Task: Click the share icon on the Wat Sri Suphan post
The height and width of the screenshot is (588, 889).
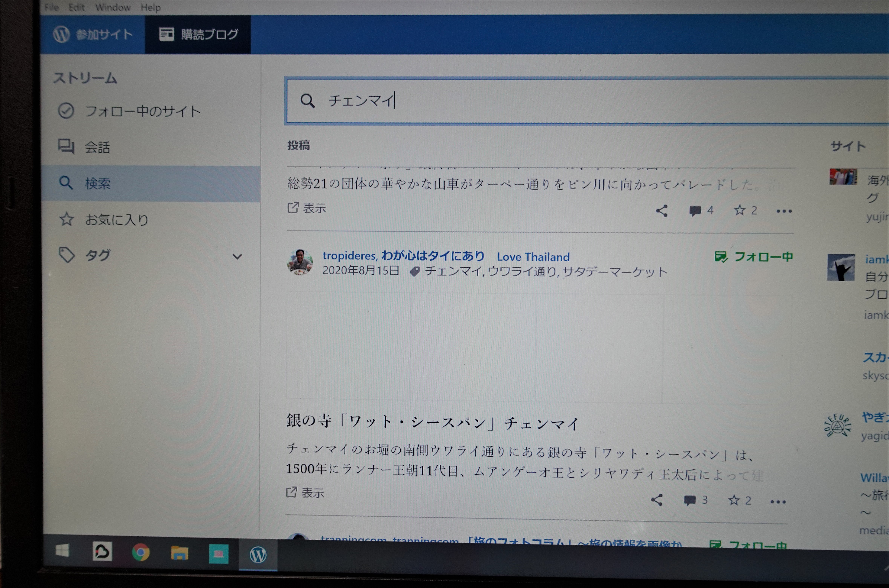Action: point(657,500)
